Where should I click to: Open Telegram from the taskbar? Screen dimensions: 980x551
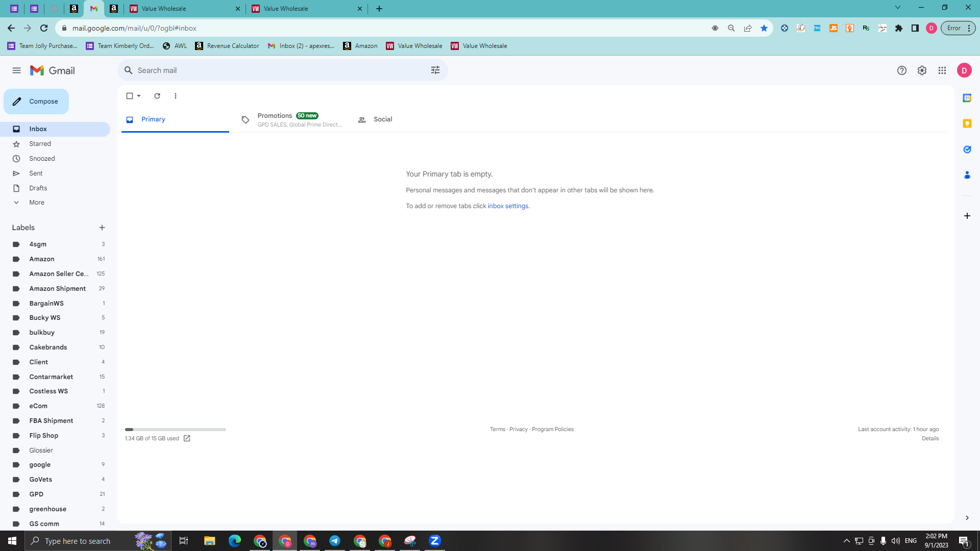335,541
